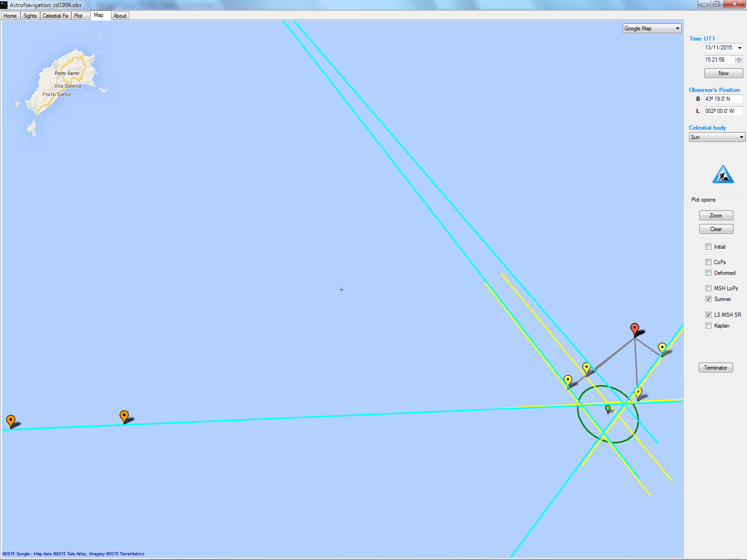Click the orange marker right of the leftmost one
Image resolution: width=747 pixels, height=560 pixels.
[124, 415]
